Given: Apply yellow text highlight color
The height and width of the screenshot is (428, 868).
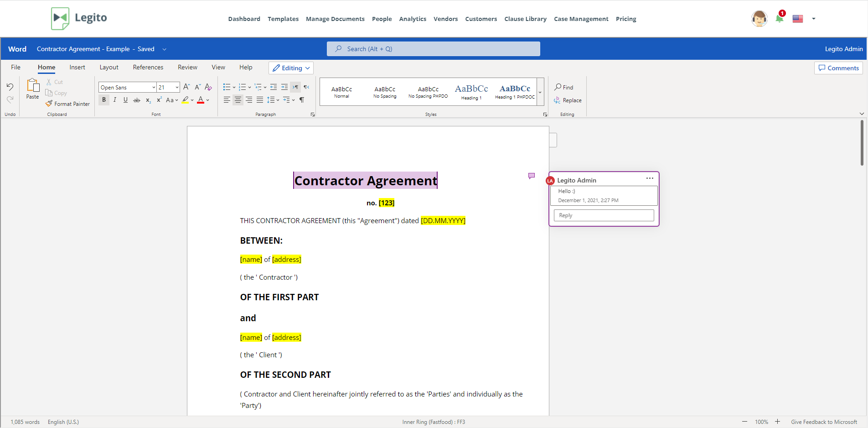Looking at the screenshot, I should pos(185,100).
